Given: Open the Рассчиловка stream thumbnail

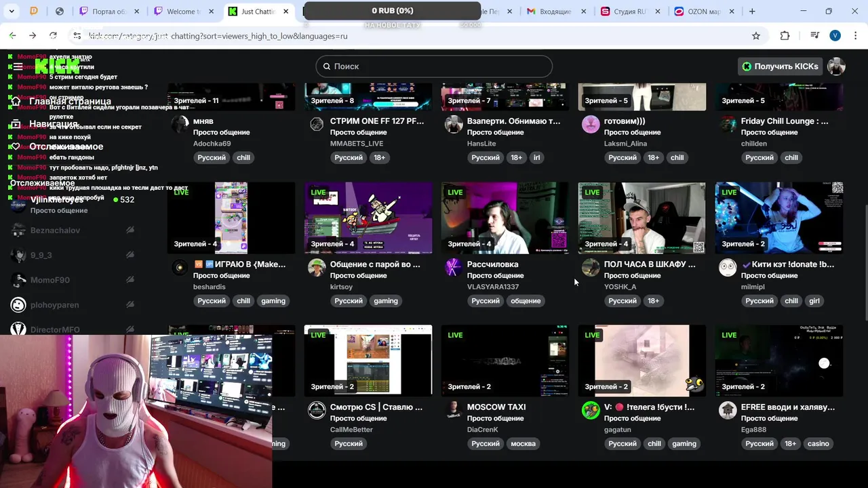Looking at the screenshot, I should (505, 218).
